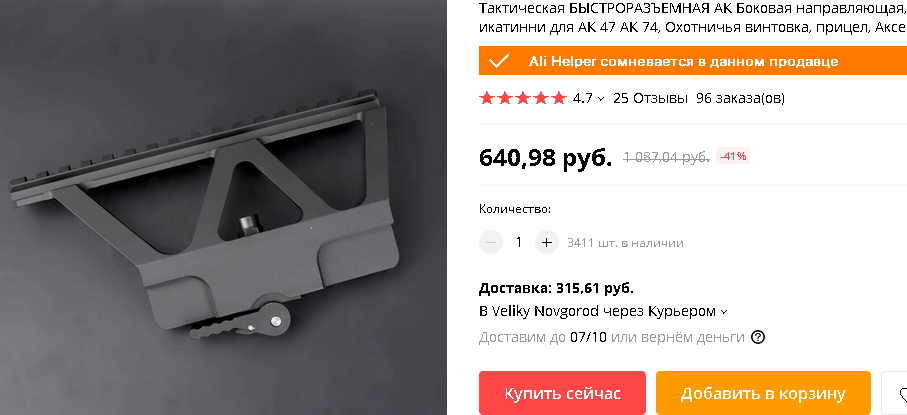Open the 96 заказа(ов) orders link
907x415 pixels.
[740, 98]
